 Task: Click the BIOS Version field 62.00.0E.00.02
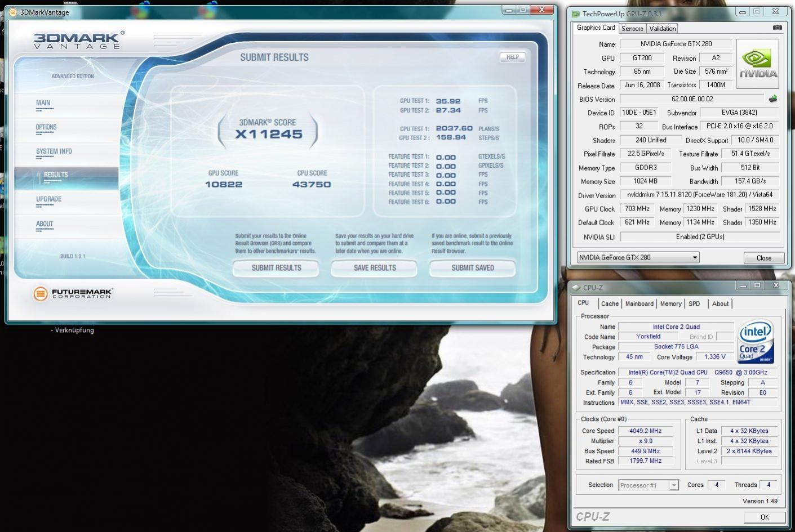[692, 99]
